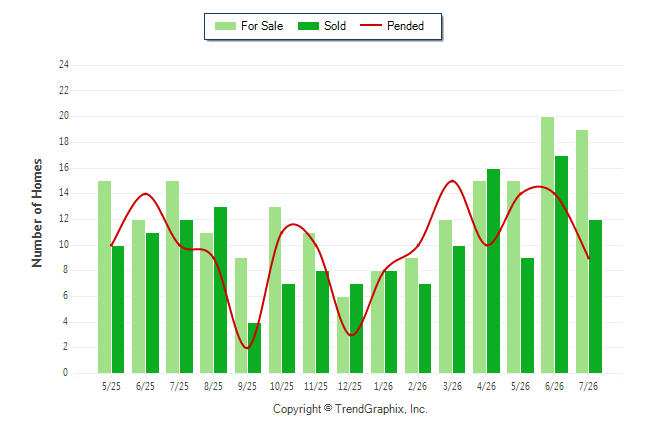
Task: Toggle the Sold legend label
Action: (x=335, y=26)
